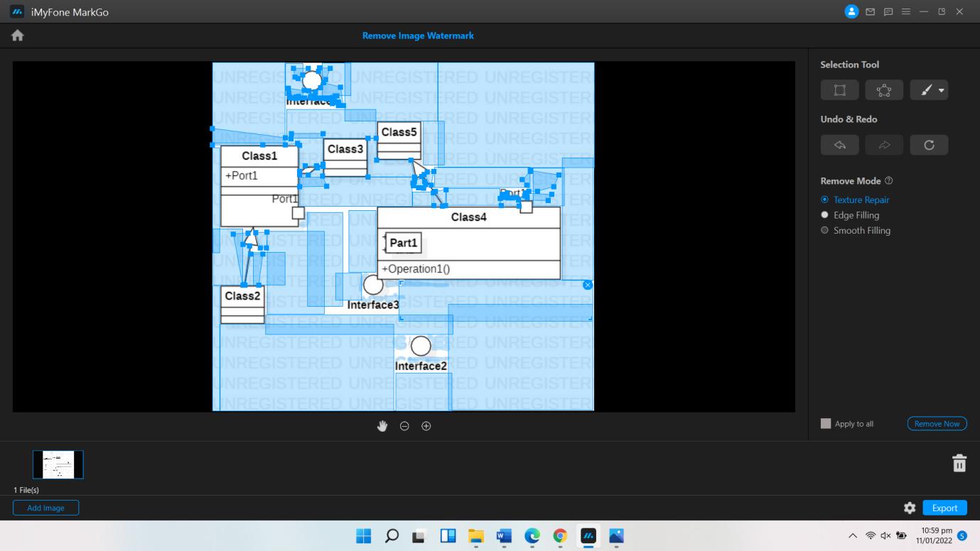Undo the last selection

click(x=839, y=145)
